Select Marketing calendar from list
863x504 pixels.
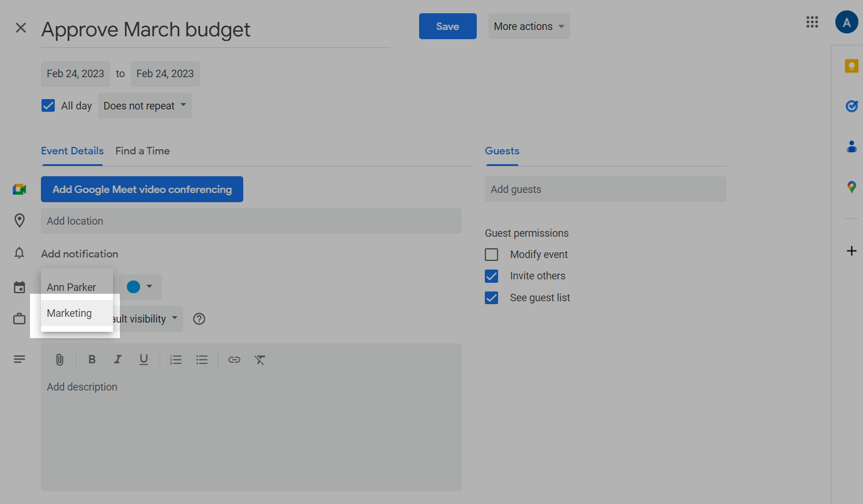[x=70, y=313]
